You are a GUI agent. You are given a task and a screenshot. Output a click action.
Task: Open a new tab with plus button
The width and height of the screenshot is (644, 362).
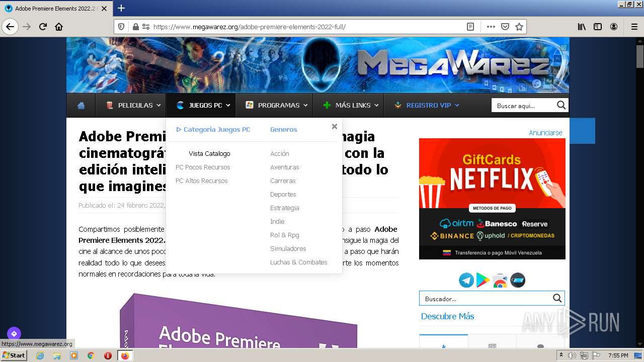coord(121,8)
